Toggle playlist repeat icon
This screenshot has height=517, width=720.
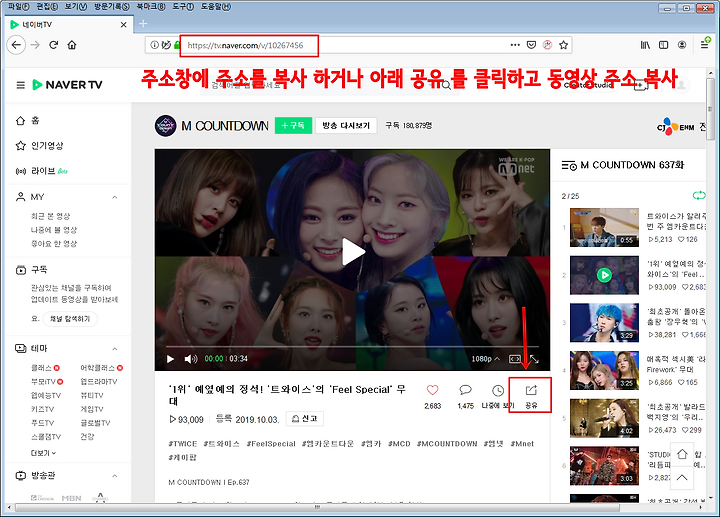[x=699, y=196]
